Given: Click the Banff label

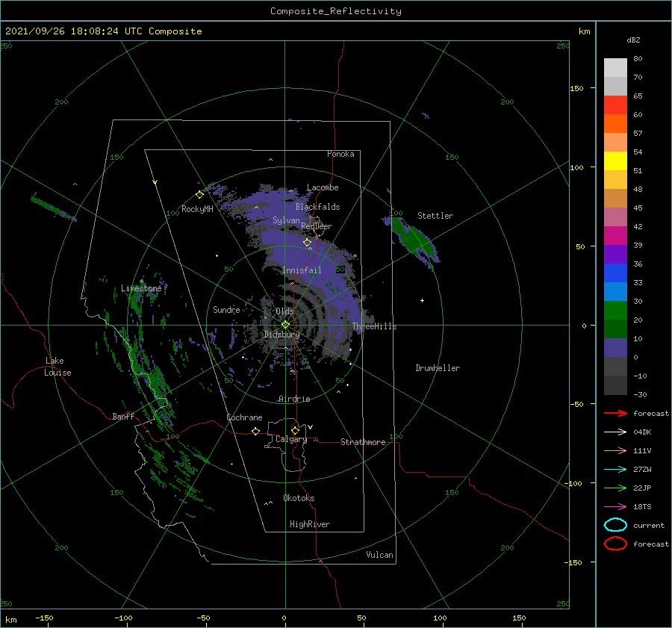Looking at the screenshot, I should click(123, 416).
